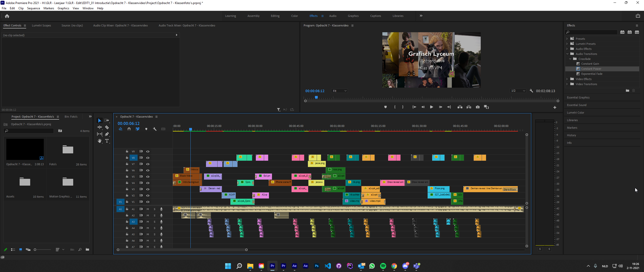644x272 pixels.
Task: Click the Effects panel search field
Action: pos(592,32)
